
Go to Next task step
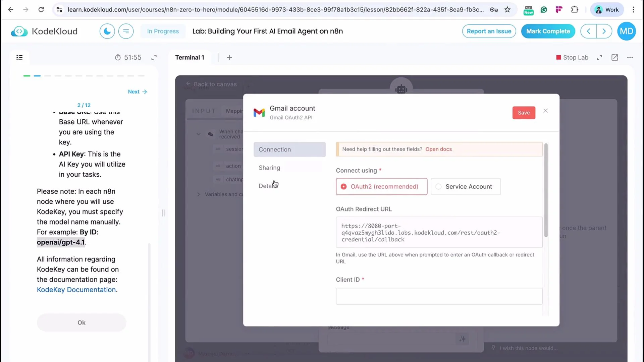click(138, 92)
